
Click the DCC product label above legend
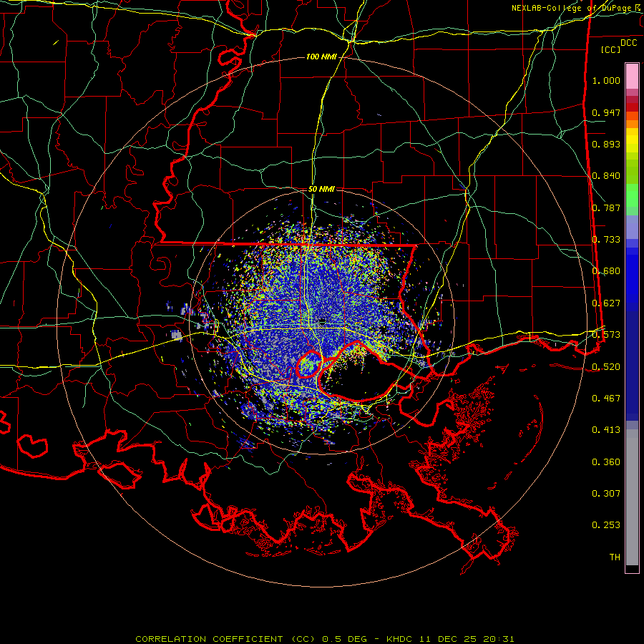[x=628, y=43]
